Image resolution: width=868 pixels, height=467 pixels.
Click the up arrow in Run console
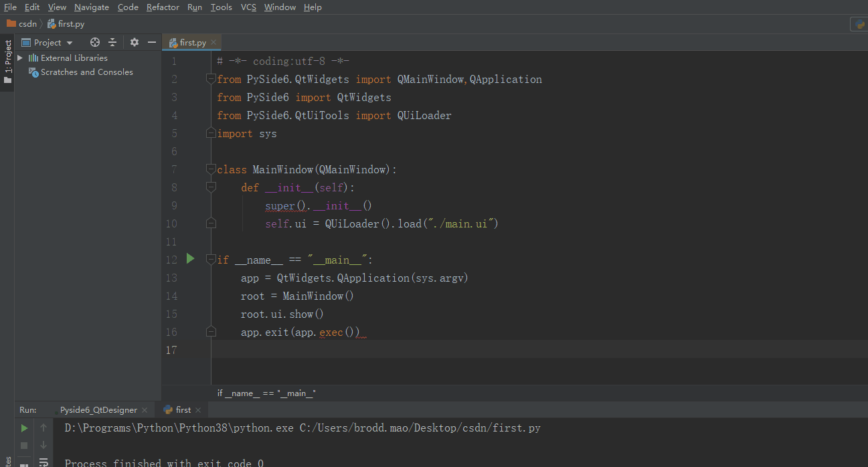point(44,428)
